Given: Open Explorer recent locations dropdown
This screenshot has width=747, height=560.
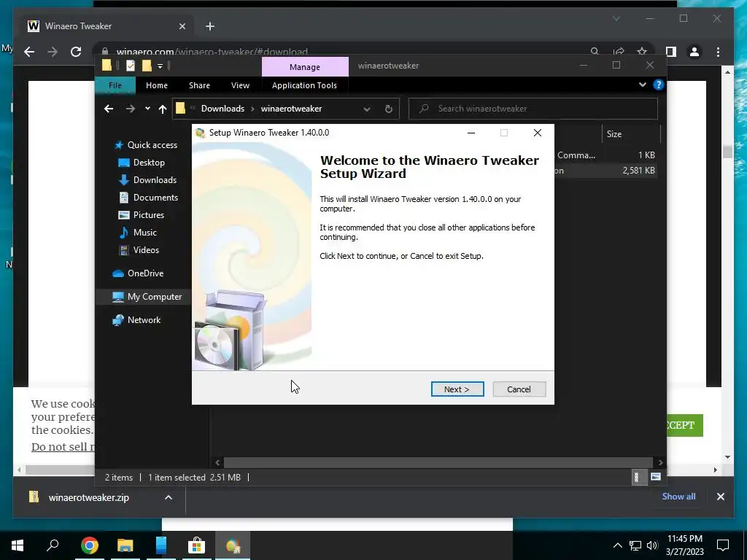Looking at the screenshot, I should click(147, 109).
